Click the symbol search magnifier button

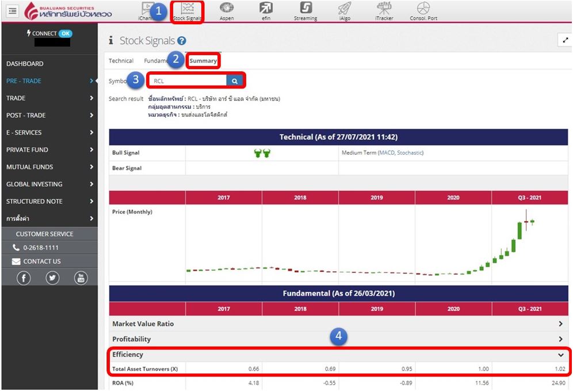pyautogui.click(x=235, y=81)
